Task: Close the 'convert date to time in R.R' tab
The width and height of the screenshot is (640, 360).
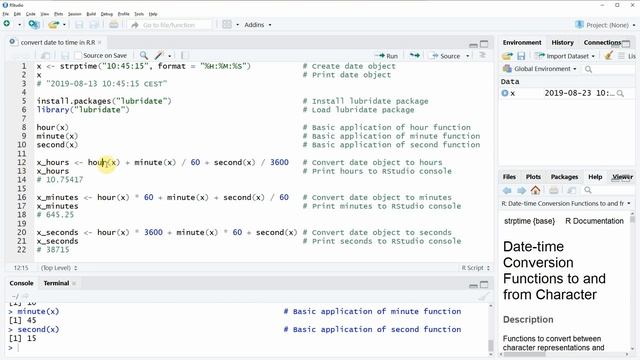Action: coord(100,42)
